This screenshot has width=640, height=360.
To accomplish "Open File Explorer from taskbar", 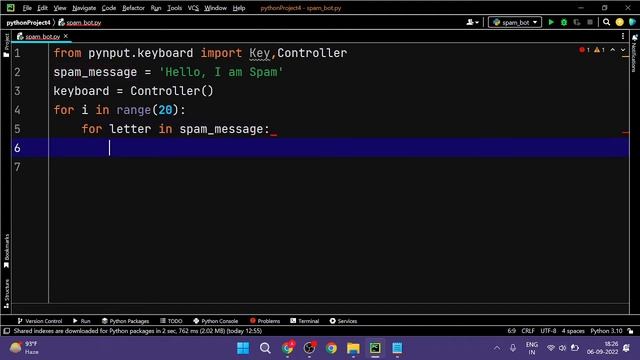I will coord(353,348).
